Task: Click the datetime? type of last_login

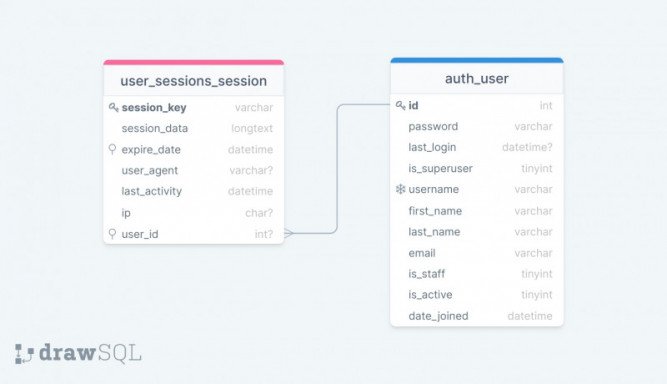Action: click(x=527, y=147)
